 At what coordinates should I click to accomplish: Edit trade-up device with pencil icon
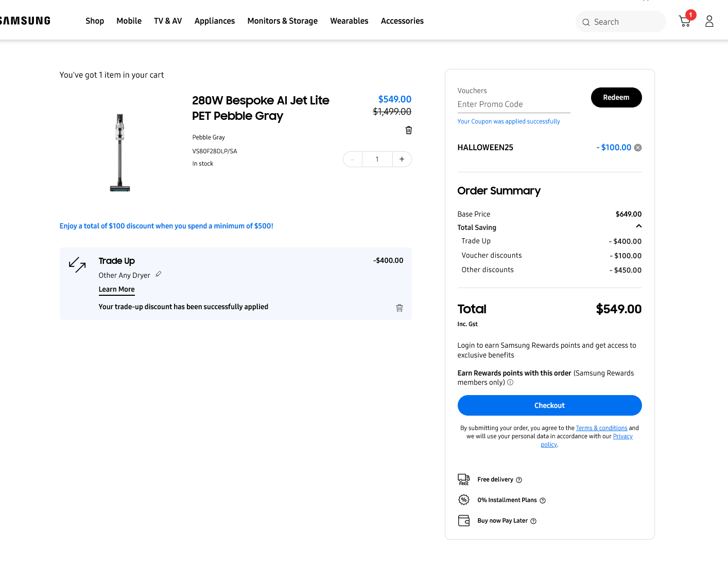click(x=159, y=274)
